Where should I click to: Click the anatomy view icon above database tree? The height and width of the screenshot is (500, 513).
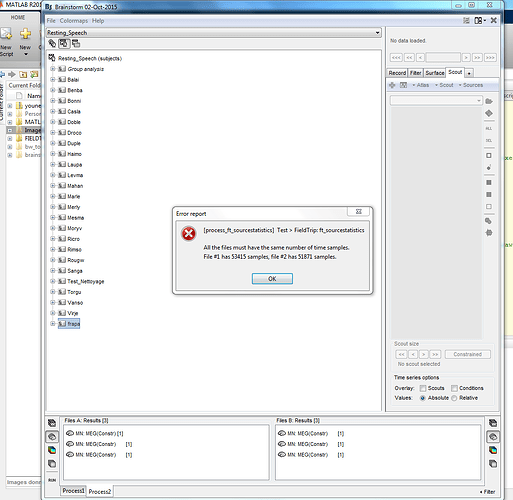tap(52, 43)
